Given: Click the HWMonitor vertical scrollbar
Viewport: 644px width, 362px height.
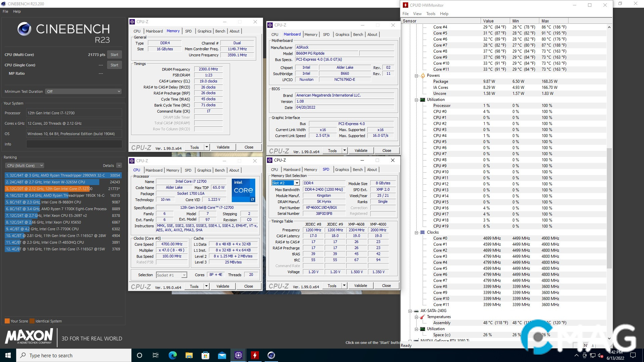Looking at the screenshot, I should click(609, 208).
